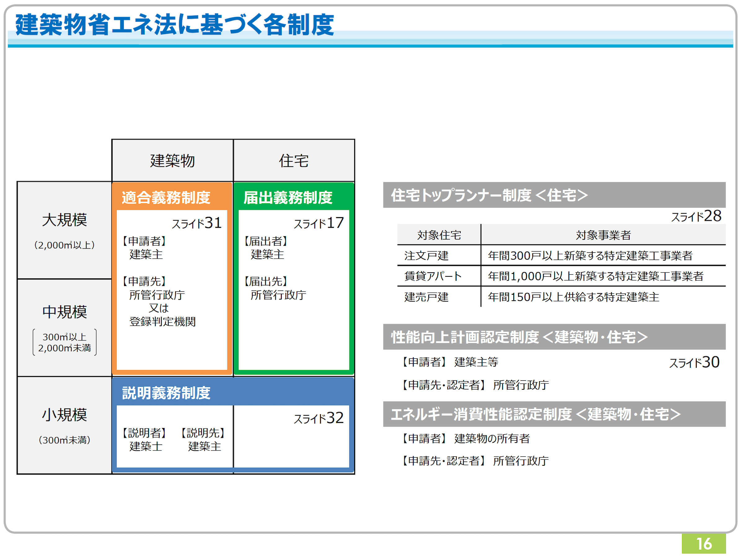Click the orange 適合義務制度 heading

(x=166, y=197)
